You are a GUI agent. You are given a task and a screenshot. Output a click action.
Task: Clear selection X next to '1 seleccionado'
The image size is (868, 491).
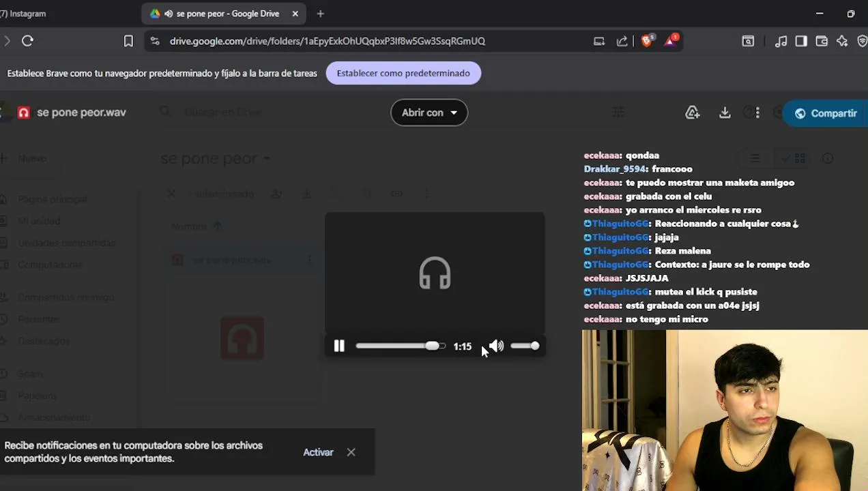pos(171,194)
